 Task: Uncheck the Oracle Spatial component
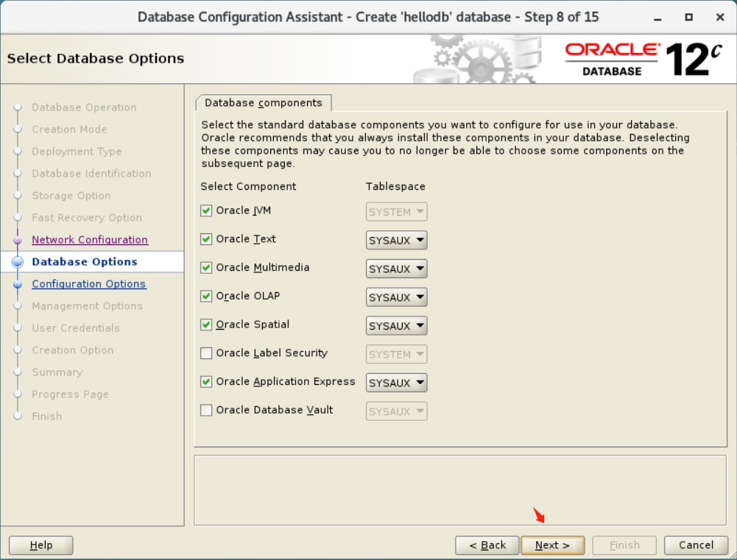pyautogui.click(x=206, y=325)
